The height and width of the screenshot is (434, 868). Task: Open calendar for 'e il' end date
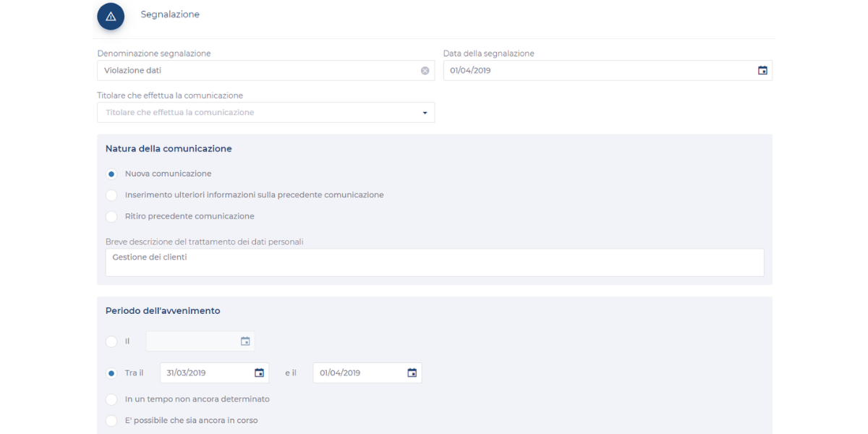pos(412,373)
